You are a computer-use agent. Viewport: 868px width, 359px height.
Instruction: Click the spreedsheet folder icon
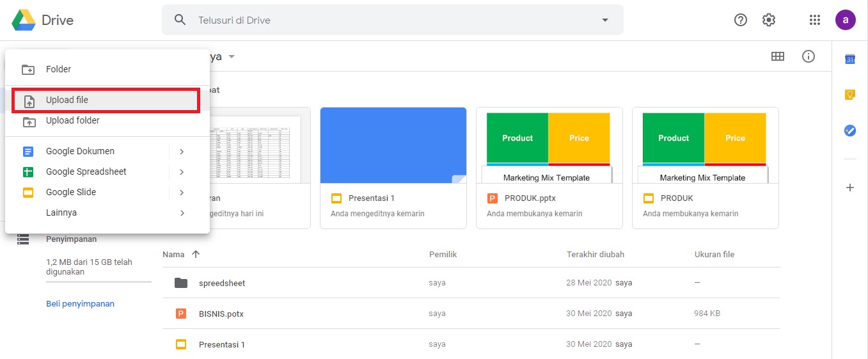(181, 283)
